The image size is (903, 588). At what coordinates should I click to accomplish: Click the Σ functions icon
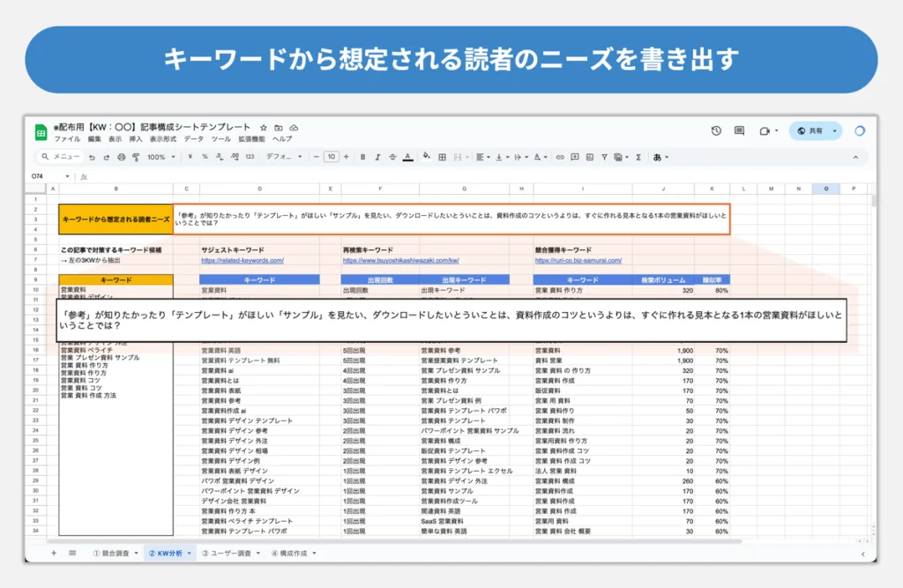(638, 157)
